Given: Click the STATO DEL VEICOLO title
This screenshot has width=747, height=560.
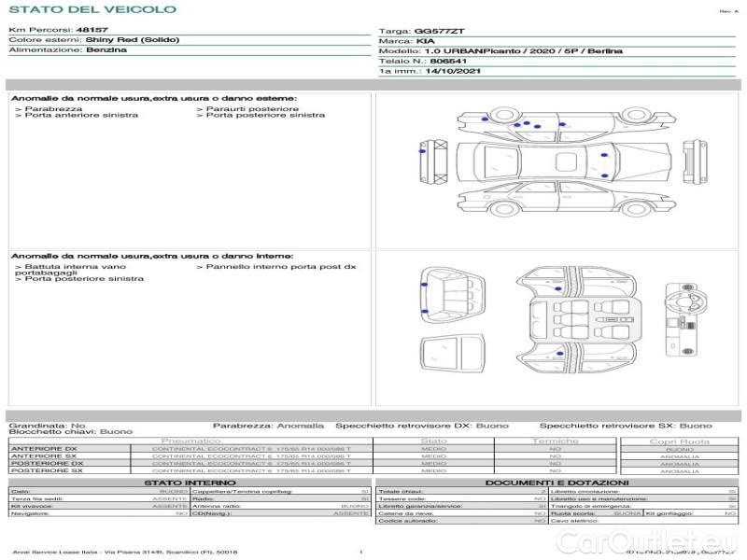Looking at the screenshot, I should coord(92,9).
